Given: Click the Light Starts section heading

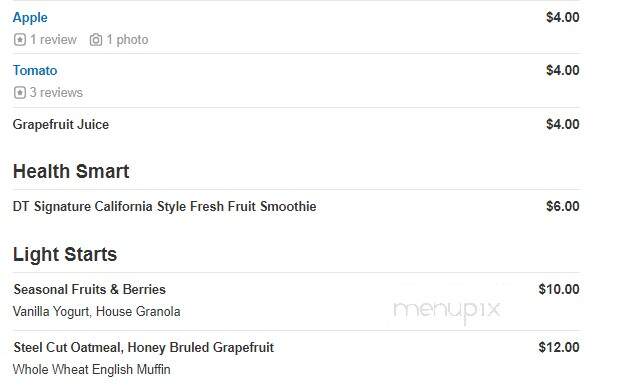Looking at the screenshot, I should pyautogui.click(x=65, y=254).
